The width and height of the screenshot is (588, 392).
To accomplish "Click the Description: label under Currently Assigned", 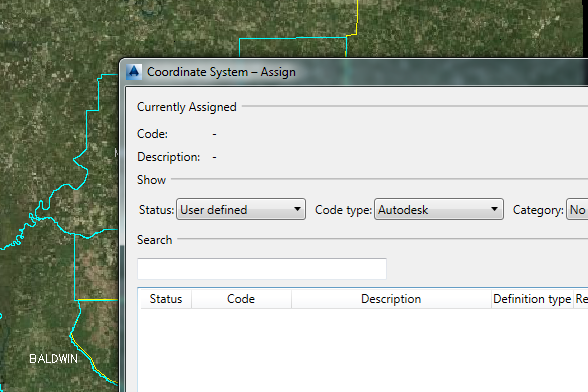I will click(169, 157).
